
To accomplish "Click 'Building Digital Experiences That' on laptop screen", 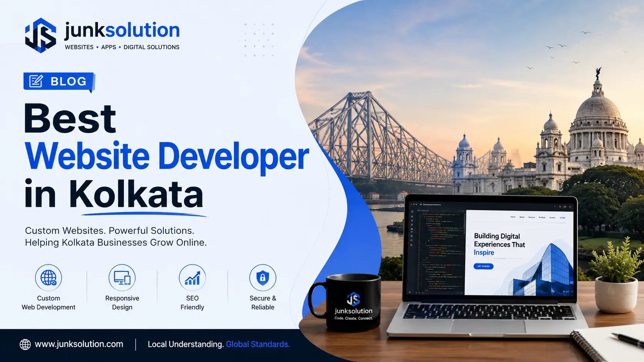I will (x=500, y=240).
